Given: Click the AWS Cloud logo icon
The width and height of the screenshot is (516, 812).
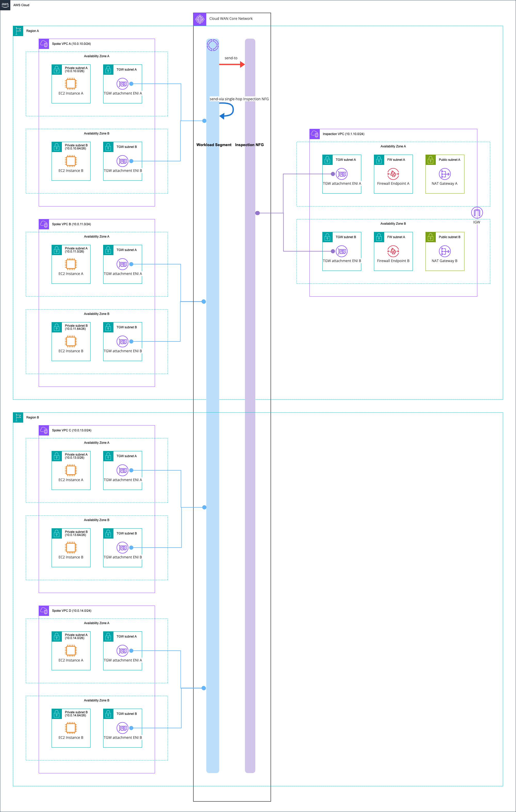Looking at the screenshot, I should pyautogui.click(x=5, y=5).
